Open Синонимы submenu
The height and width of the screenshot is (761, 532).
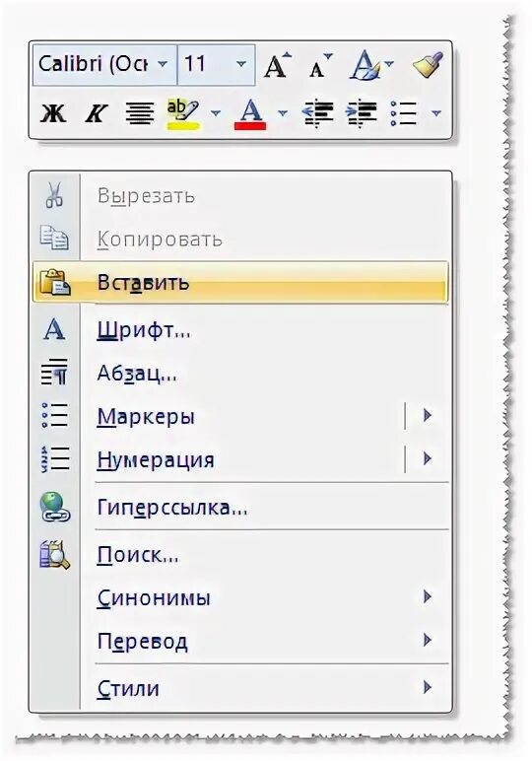(240, 598)
